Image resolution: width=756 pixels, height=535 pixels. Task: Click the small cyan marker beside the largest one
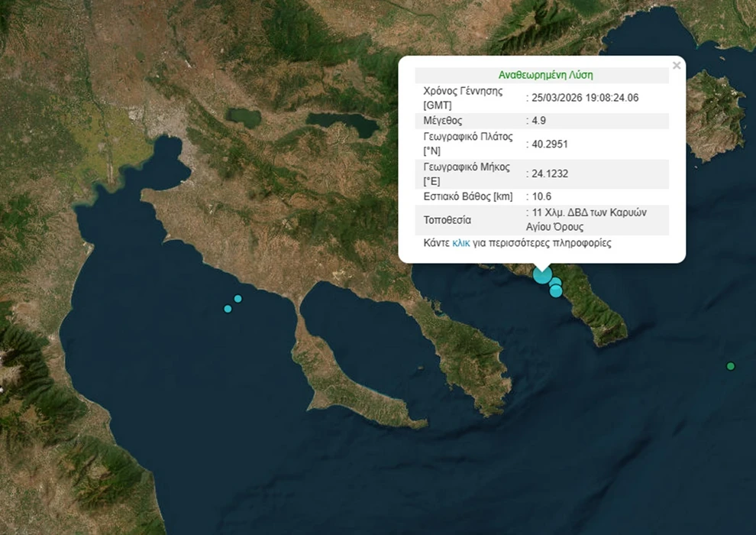pos(556,282)
